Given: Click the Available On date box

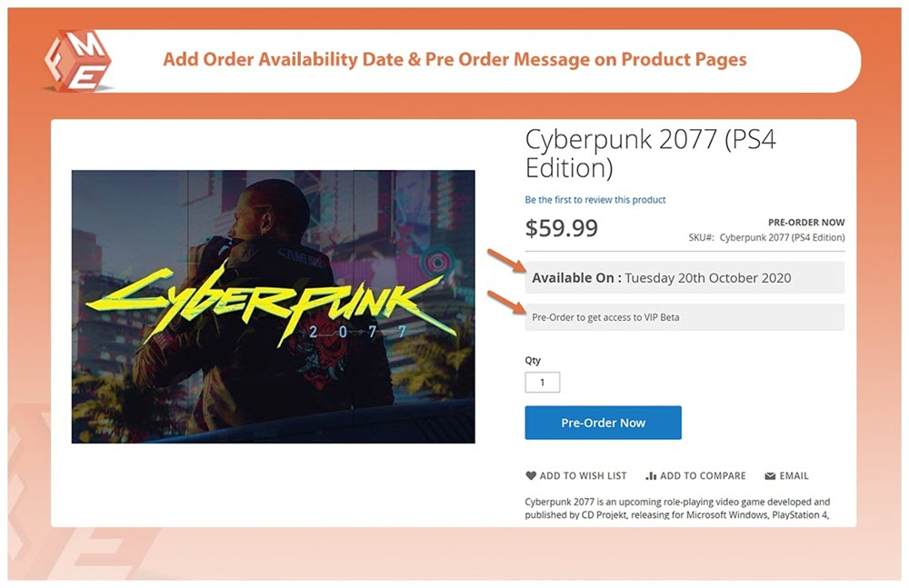Looking at the screenshot, I should [x=684, y=278].
